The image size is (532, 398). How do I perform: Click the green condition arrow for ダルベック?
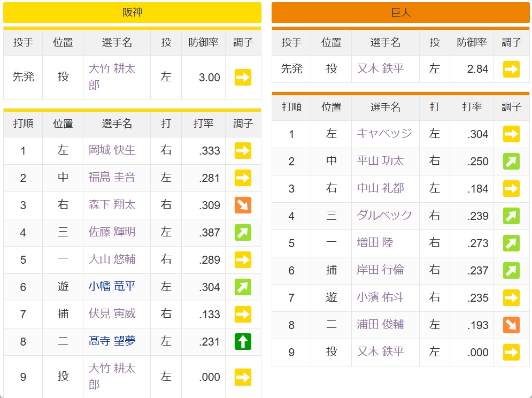(x=511, y=216)
